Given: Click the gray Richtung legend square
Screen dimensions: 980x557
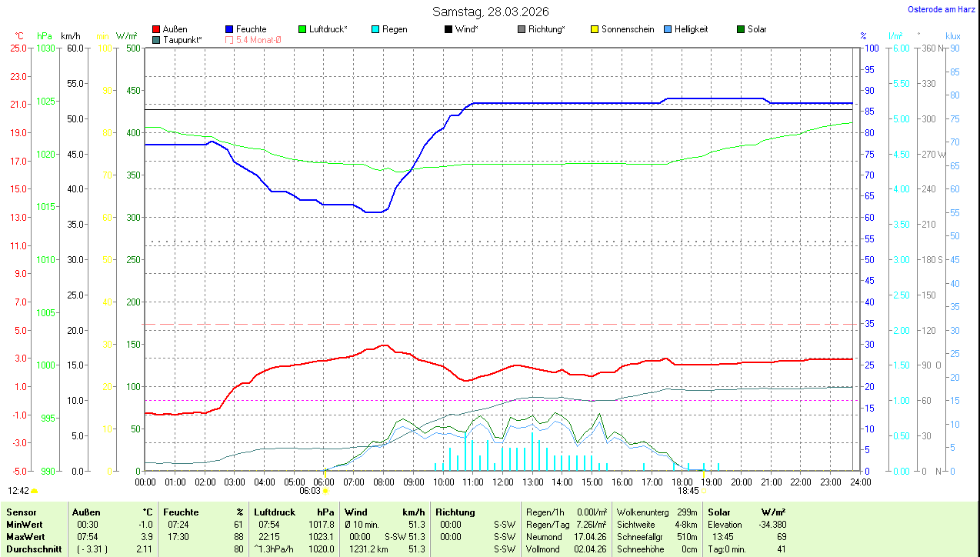Looking at the screenshot, I should coord(522,29).
